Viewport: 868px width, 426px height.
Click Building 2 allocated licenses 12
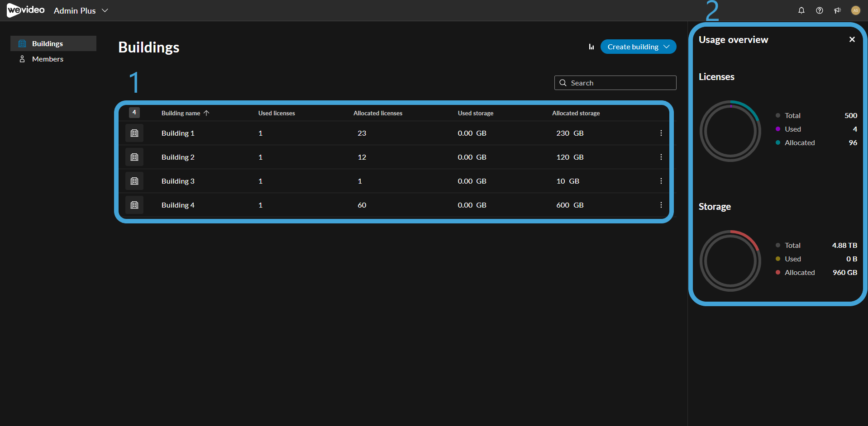362,157
